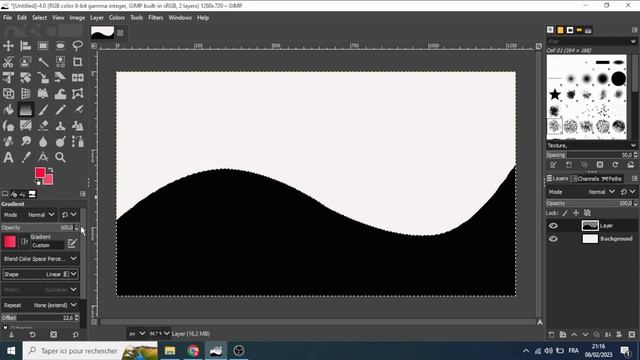
Task: Switch to the Channels tab
Action: tap(585, 179)
